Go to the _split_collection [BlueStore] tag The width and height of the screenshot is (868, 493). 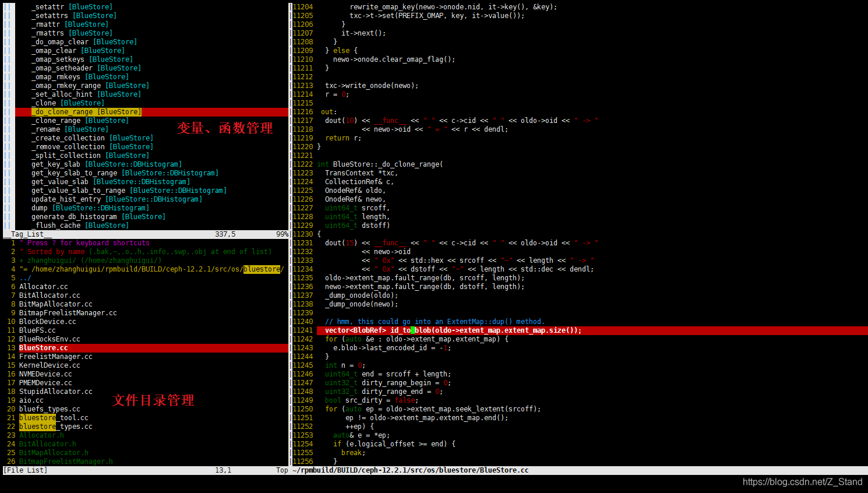click(x=90, y=156)
